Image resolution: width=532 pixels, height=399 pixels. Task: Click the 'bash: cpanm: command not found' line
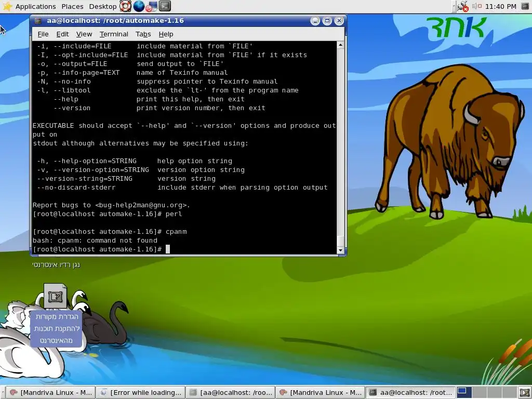95,240
